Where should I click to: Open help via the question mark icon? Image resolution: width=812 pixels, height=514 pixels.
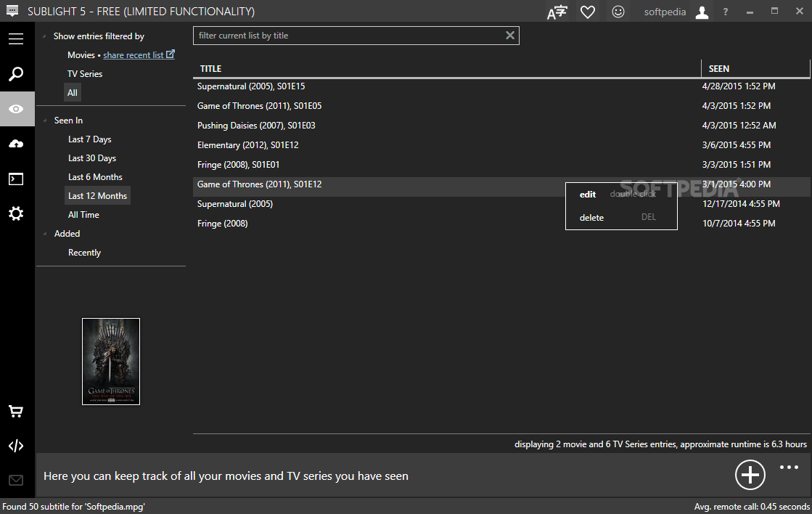(726, 12)
